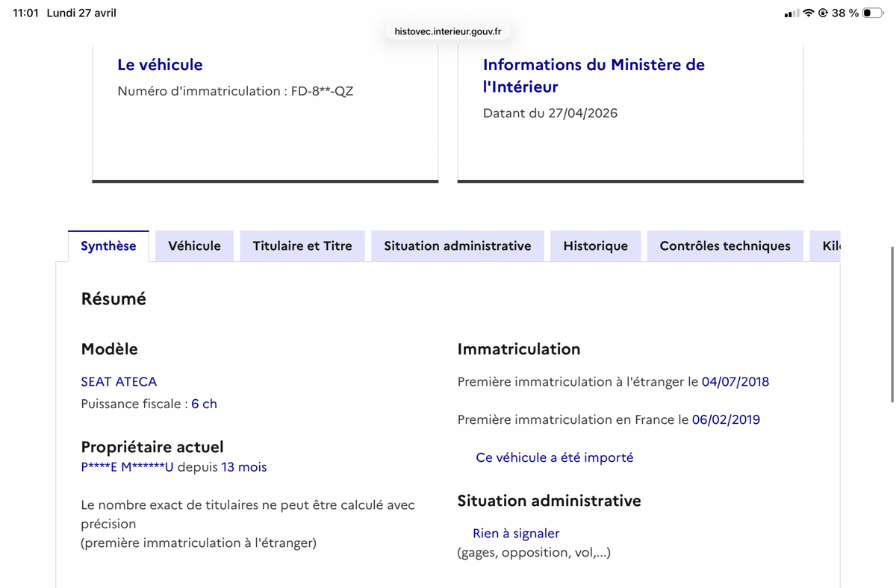Screen dimensions: 896x588
Task: Click the Rien à signaler status
Action: point(516,533)
